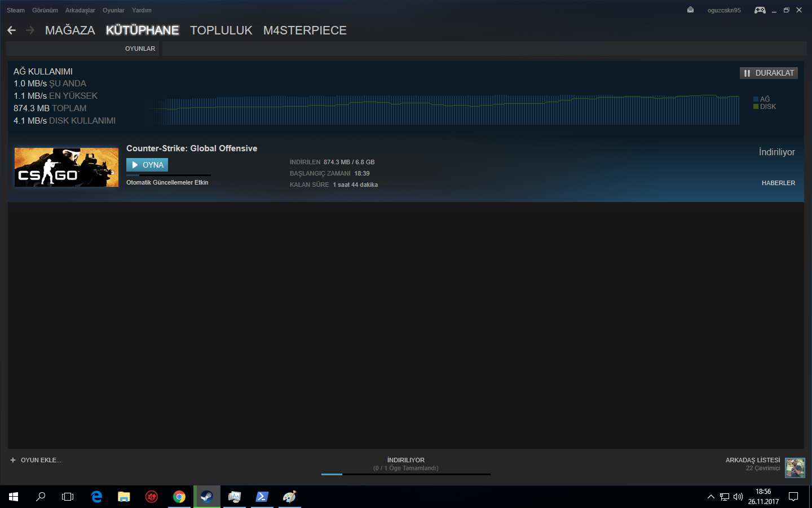
Task: Open Google Chrome from the taskbar
Action: tap(179, 497)
